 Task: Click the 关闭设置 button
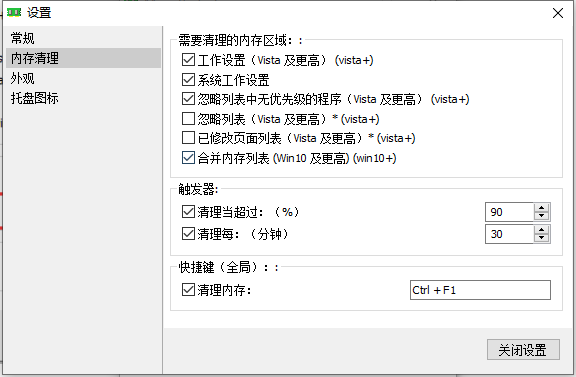523,349
